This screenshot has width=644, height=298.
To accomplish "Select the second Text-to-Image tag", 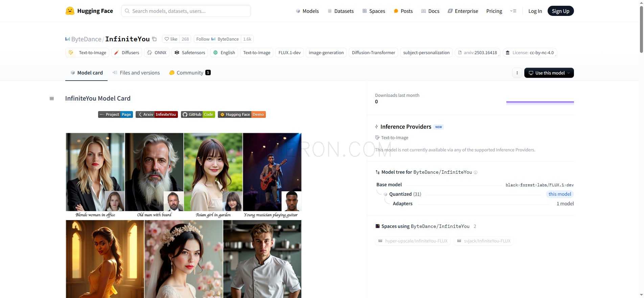I will 257,52.
